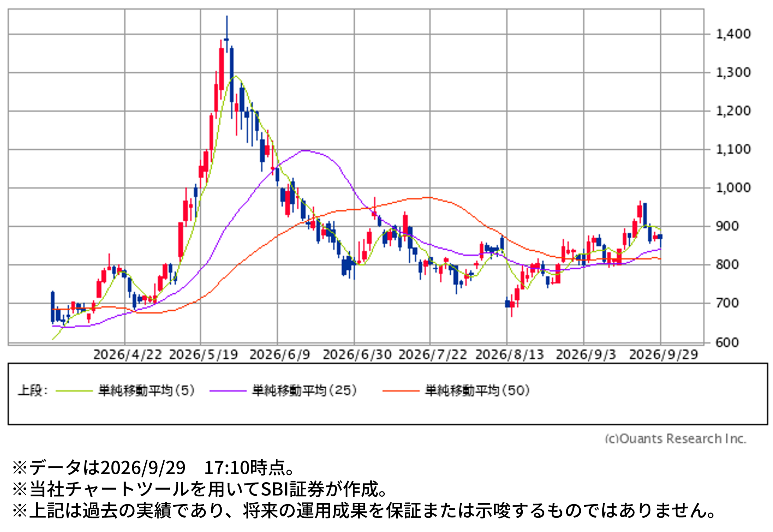Screen dimensions: 773x532
Task: Click the 2026/6/30 date label
Action: click(x=357, y=355)
